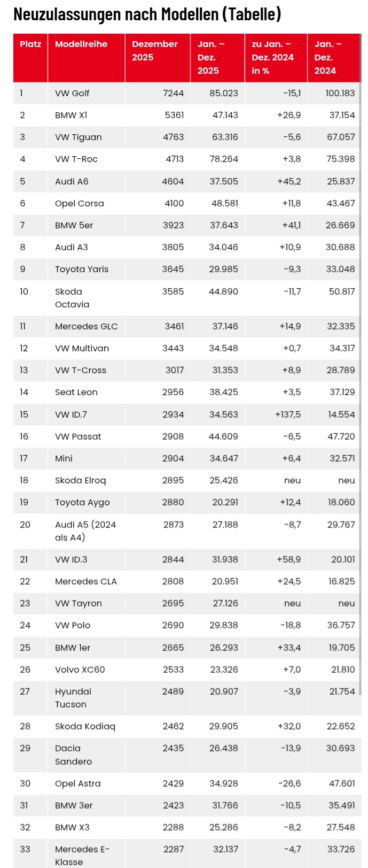Click the Audi A6 model cell
The height and width of the screenshot is (868, 368).
[x=87, y=181]
